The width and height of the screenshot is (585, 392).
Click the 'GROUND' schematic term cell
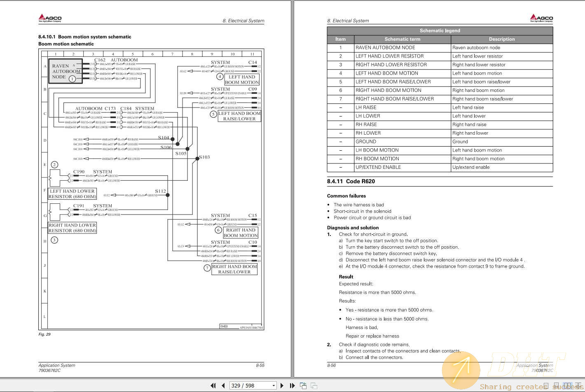click(402, 142)
